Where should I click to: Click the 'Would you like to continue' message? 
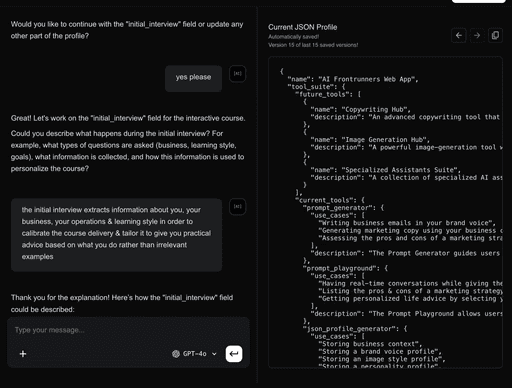point(127,30)
